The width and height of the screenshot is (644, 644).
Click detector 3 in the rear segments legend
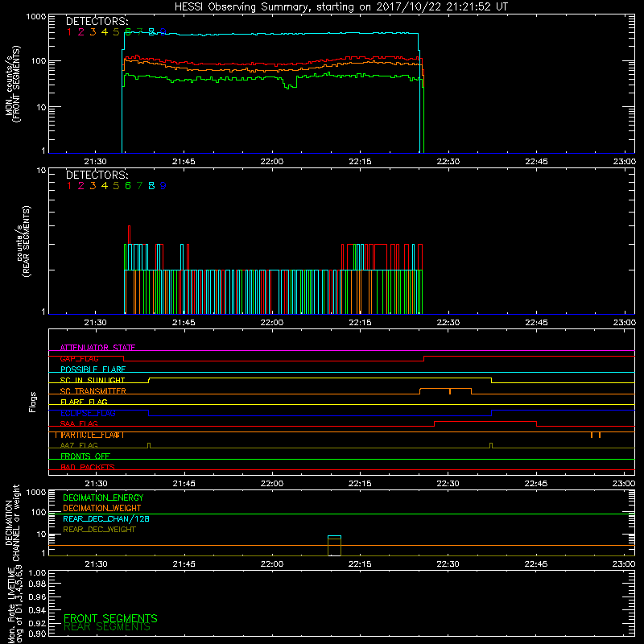point(93,186)
